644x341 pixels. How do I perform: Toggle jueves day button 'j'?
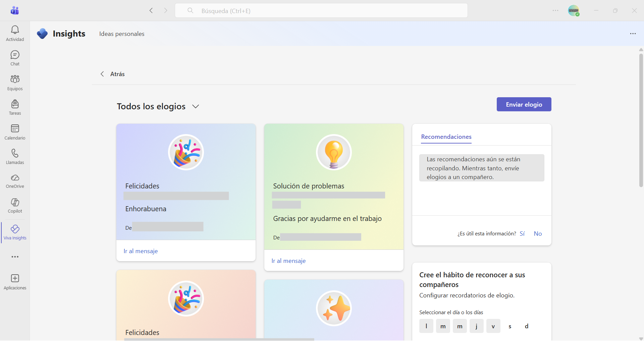[x=477, y=326]
